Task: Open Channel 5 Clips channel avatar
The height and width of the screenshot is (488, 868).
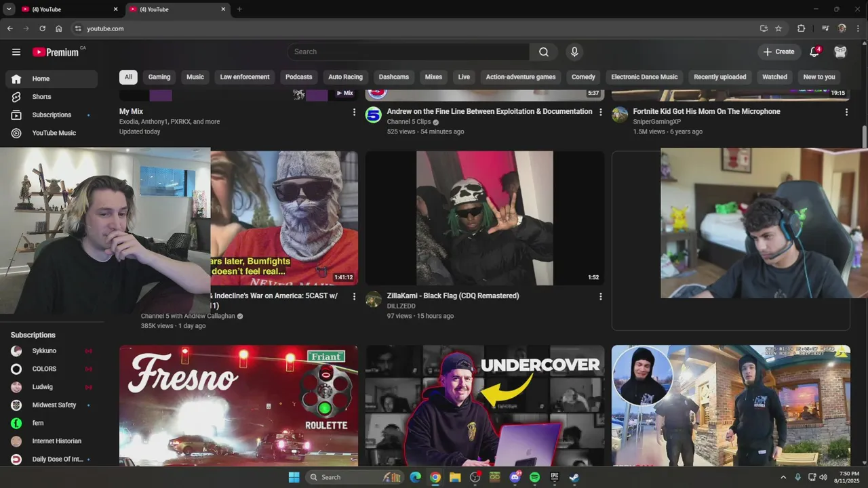Action: tap(374, 115)
